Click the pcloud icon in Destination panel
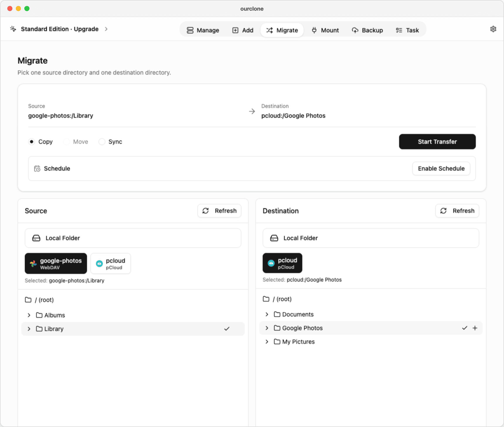504x427 pixels. (x=271, y=263)
